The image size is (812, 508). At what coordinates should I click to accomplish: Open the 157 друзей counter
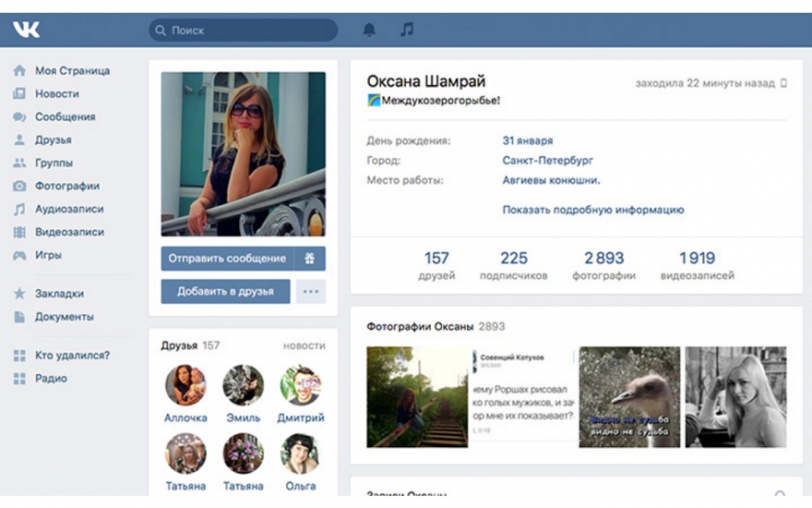tap(436, 265)
